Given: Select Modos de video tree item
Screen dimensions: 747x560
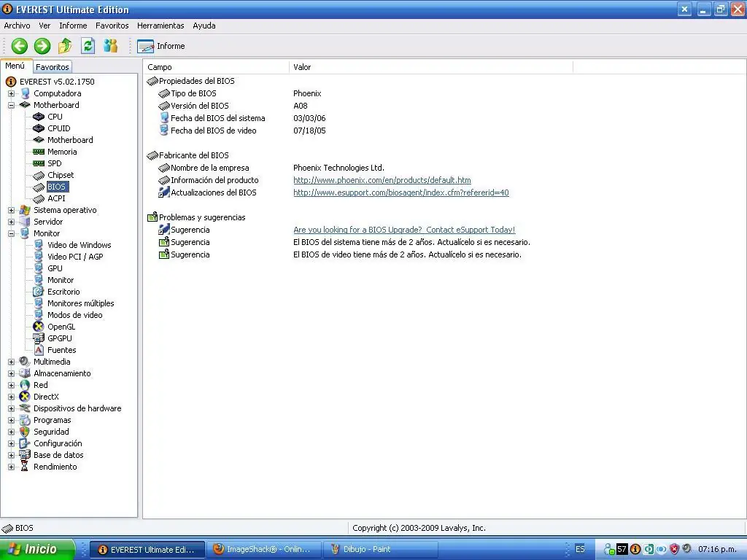Looking at the screenshot, I should tap(75, 315).
